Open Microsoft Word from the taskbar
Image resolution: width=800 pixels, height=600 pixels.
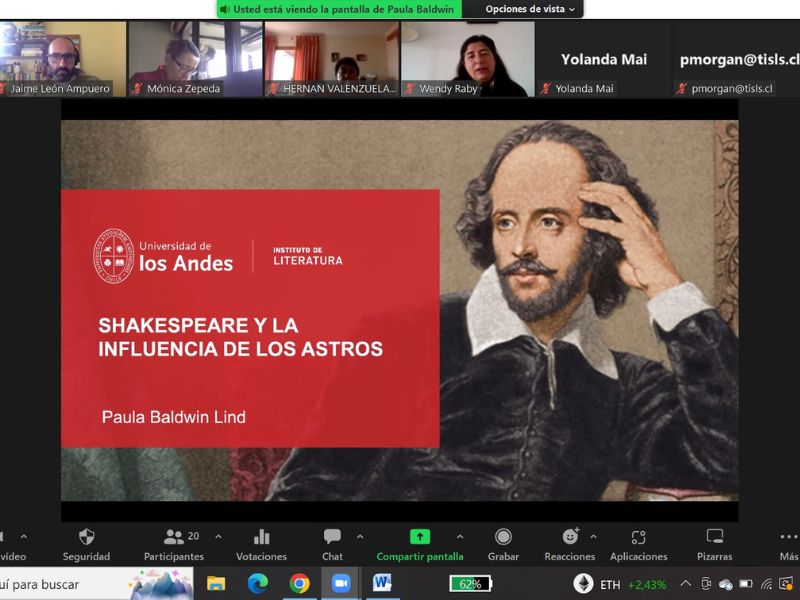382,583
